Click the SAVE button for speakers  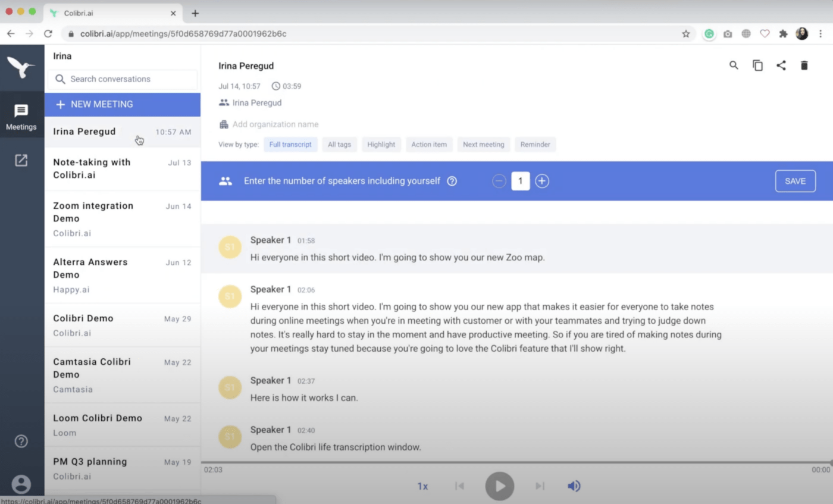(795, 181)
